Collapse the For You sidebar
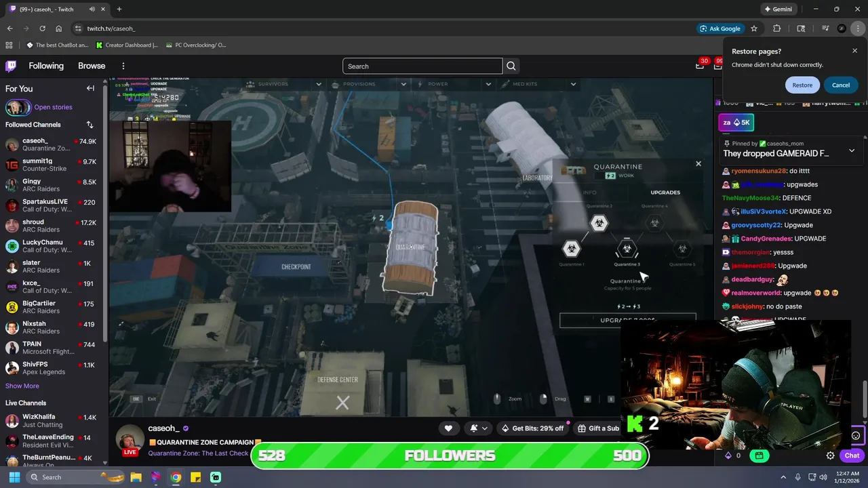This screenshot has width=868, height=488. click(90, 88)
